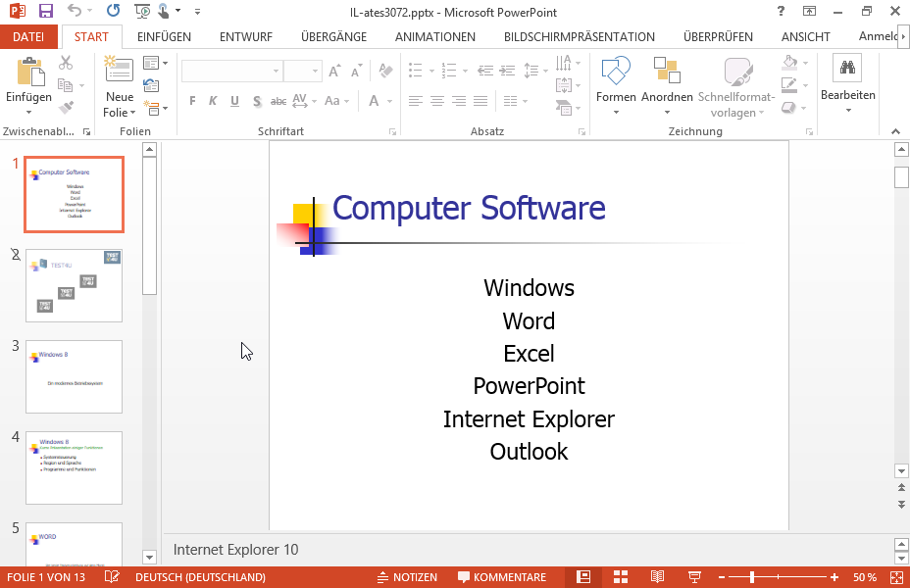
Task: Click the decrease font size icon
Action: [x=357, y=71]
